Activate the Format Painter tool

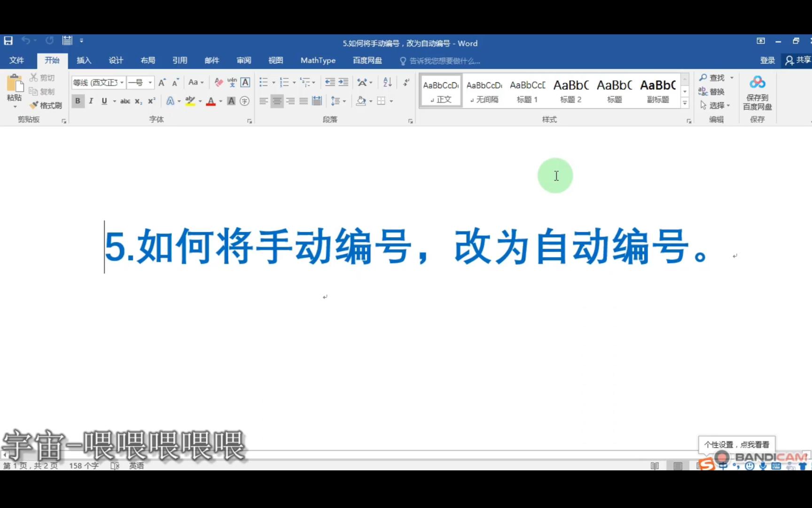tap(45, 105)
